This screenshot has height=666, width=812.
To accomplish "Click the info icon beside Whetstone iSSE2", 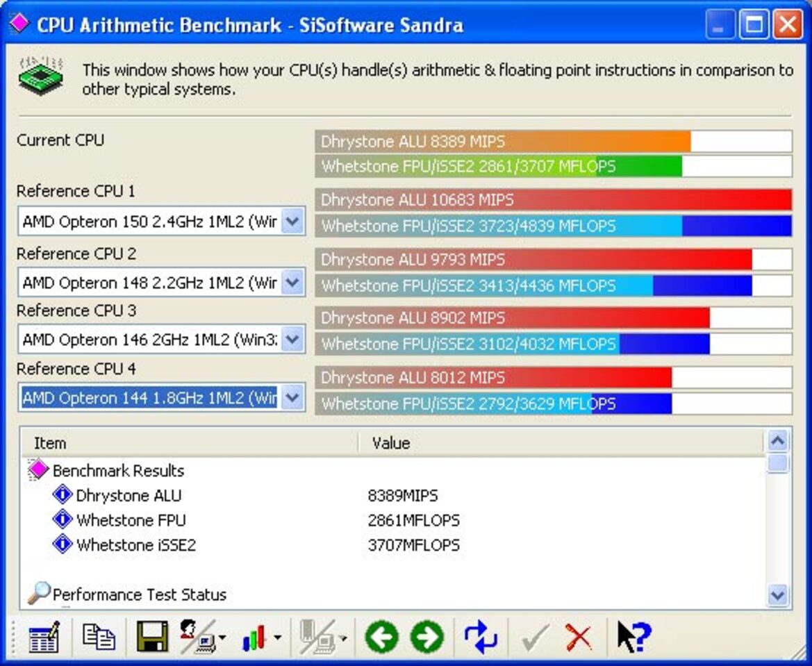I will (x=63, y=544).
